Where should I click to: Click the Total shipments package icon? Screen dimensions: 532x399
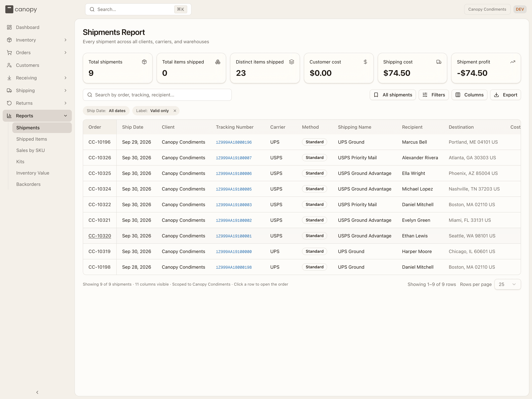144,62
